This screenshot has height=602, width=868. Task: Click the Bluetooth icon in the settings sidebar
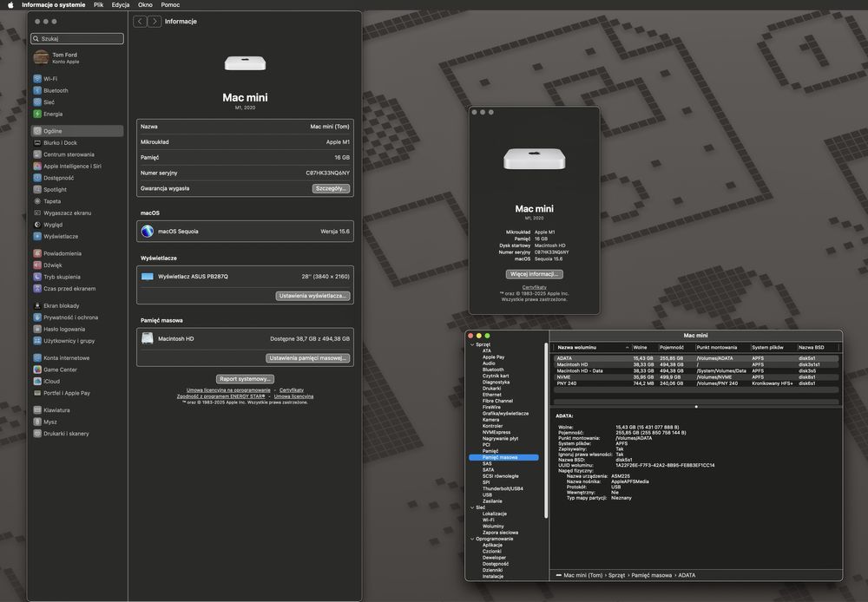click(x=37, y=90)
